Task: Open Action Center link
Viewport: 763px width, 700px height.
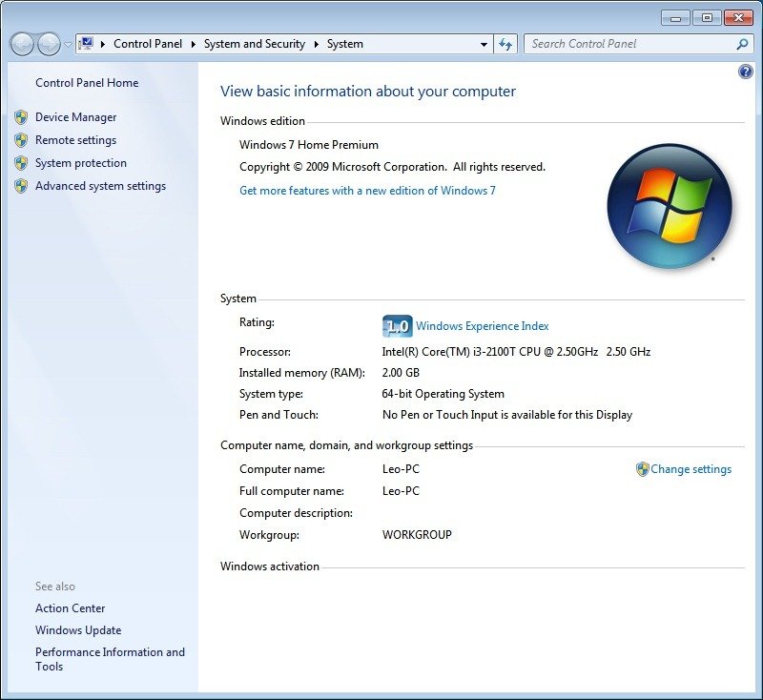Action: pyautogui.click(x=70, y=608)
